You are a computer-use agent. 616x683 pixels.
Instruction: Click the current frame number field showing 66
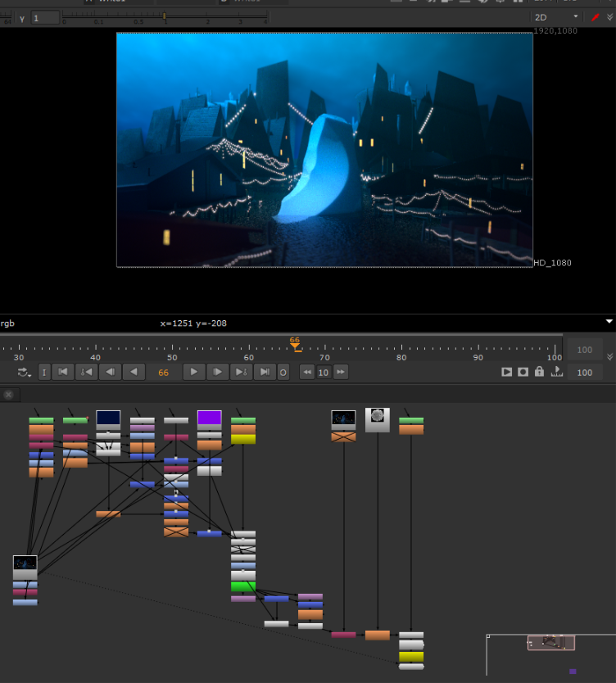click(x=163, y=373)
